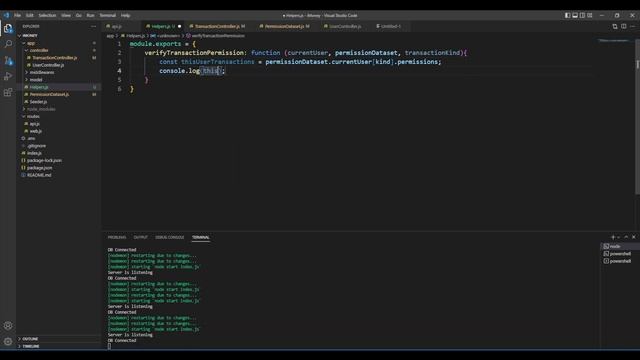This screenshot has height=360, width=640.
Task: Click the unsaved dot on the Helpers.js tab
Action: pyautogui.click(x=180, y=26)
